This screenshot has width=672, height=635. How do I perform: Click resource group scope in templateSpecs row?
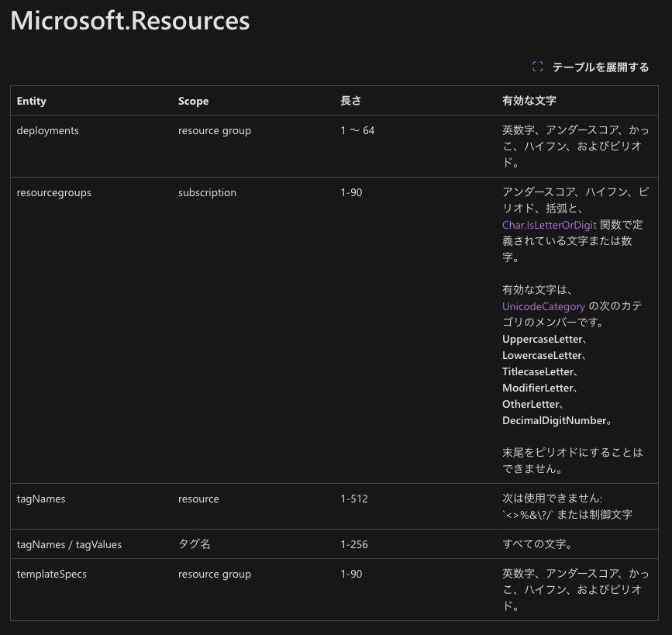coord(215,574)
